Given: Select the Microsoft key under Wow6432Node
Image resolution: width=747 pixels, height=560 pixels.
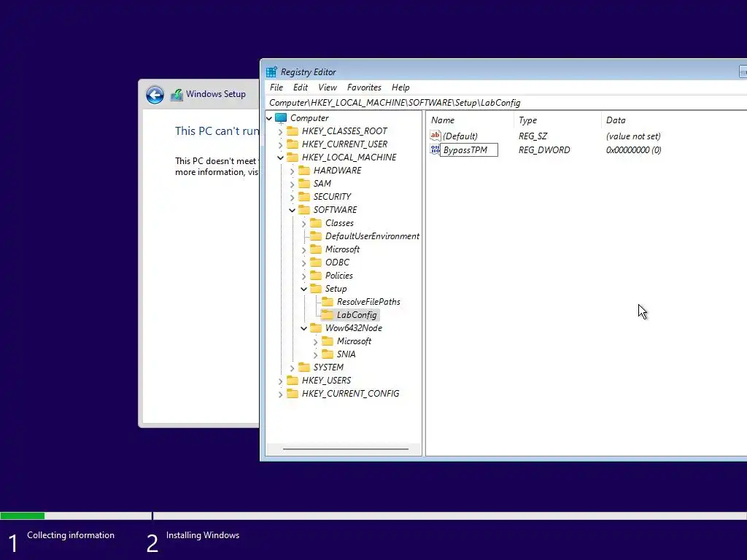Looking at the screenshot, I should click(354, 341).
